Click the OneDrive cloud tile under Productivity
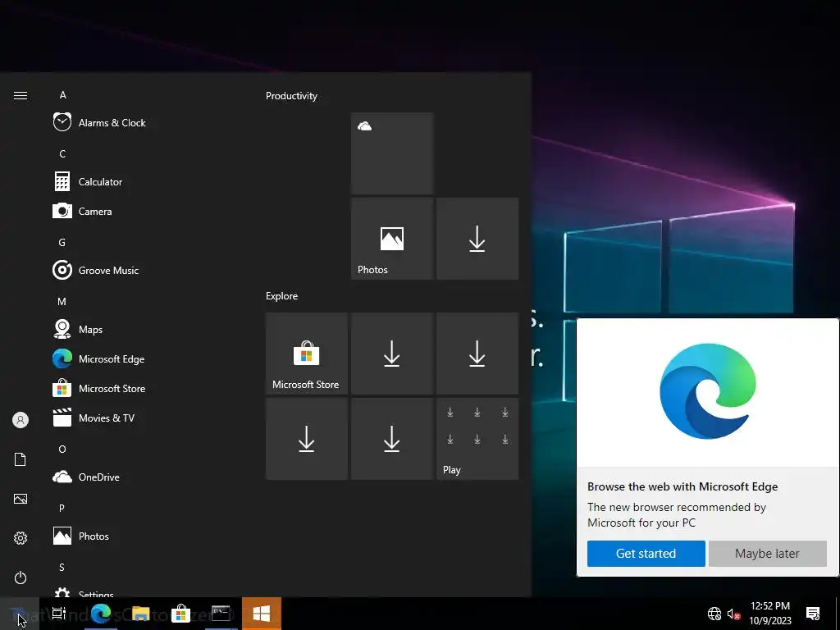The width and height of the screenshot is (840, 630). pyautogui.click(x=392, y=153)
